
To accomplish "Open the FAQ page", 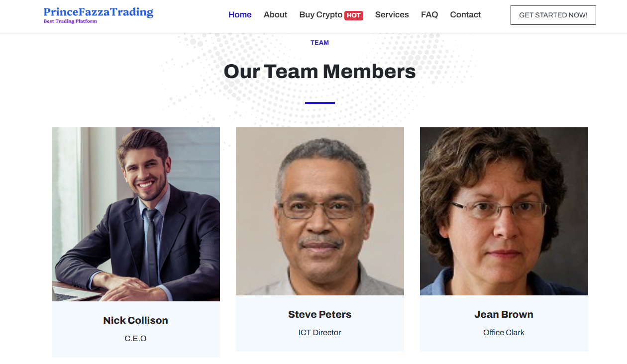I will click(x=429, y=15).
